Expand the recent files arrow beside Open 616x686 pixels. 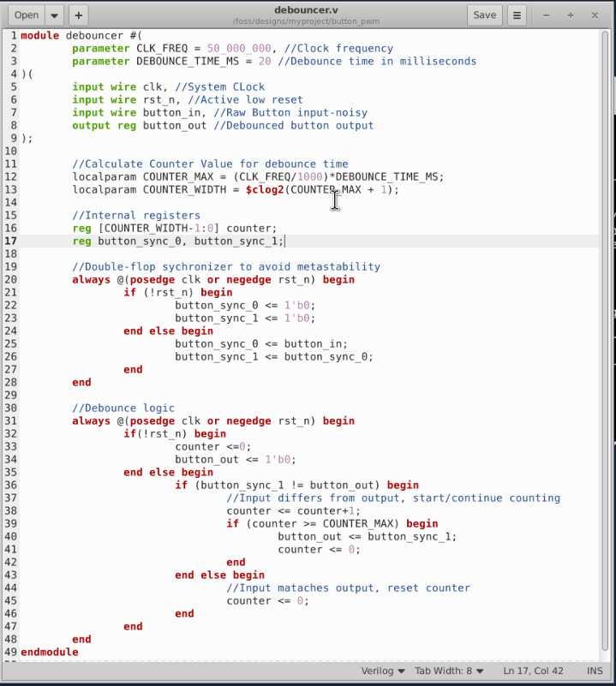pyautogui.click(x=54, y=15)
